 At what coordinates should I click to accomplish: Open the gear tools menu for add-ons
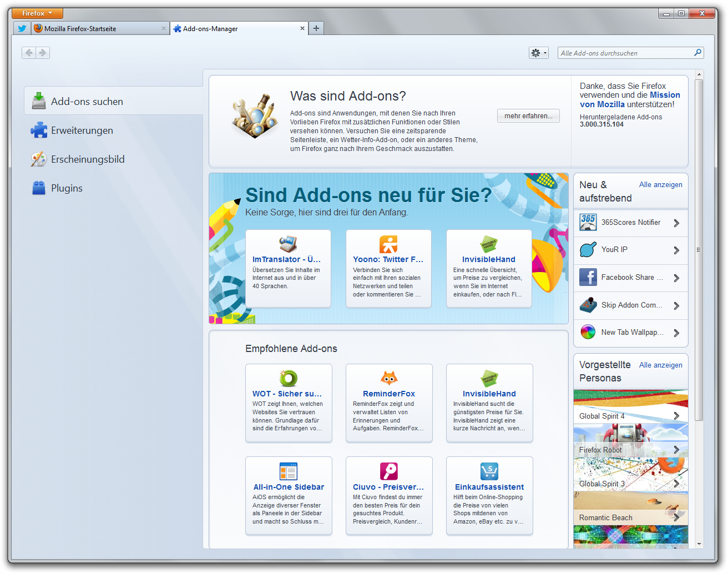538,53
